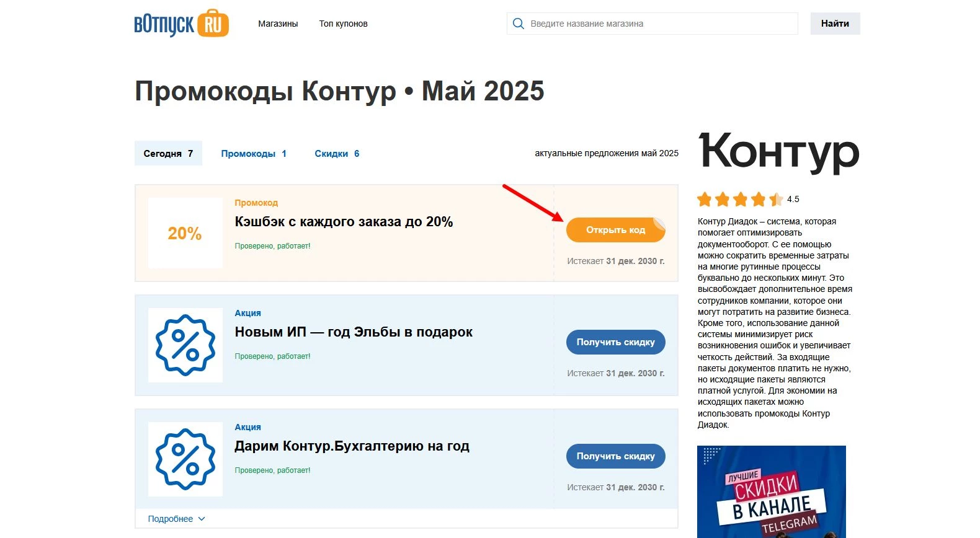
Task: Open the Магазины menu item
Action: coord(278,24)
